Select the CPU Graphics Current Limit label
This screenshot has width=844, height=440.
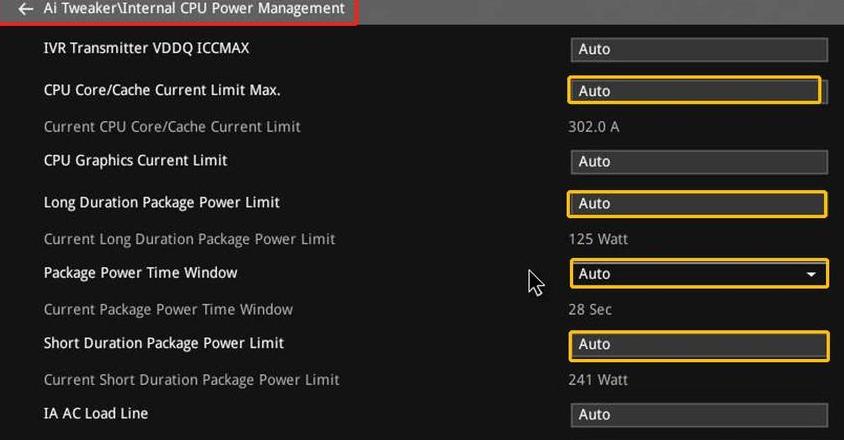(136, 160)
